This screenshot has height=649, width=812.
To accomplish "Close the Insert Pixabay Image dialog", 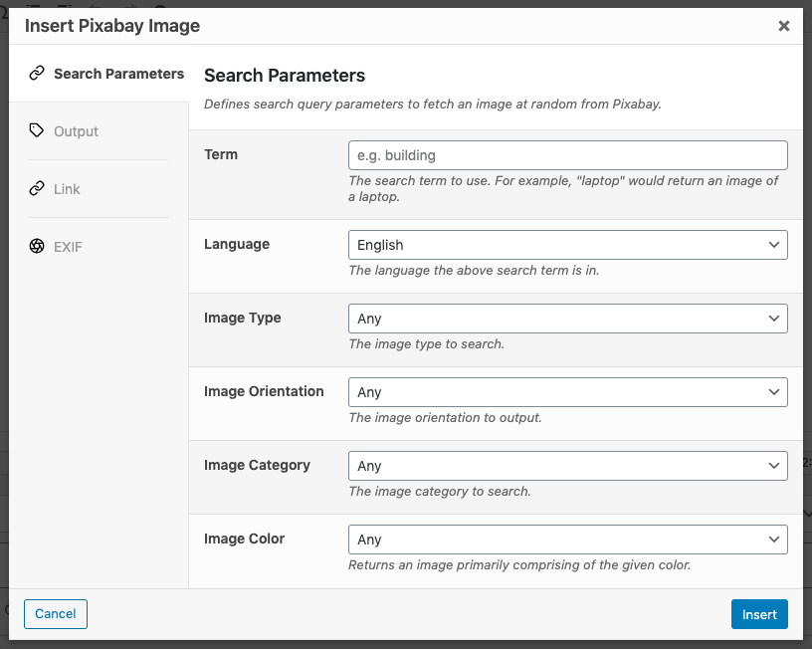I will pyautogui.click(x=783, y=26).
